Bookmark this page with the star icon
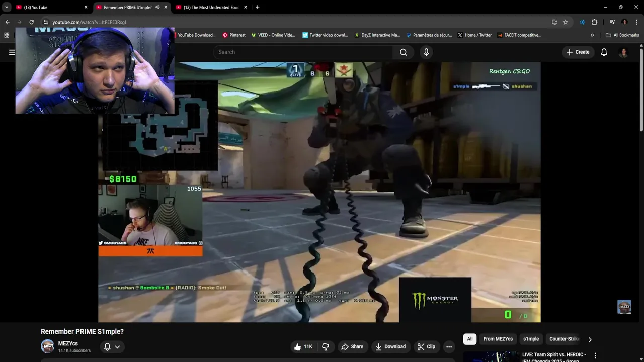Viewport: 644px width, 362px height. click(x=566, y=22)
